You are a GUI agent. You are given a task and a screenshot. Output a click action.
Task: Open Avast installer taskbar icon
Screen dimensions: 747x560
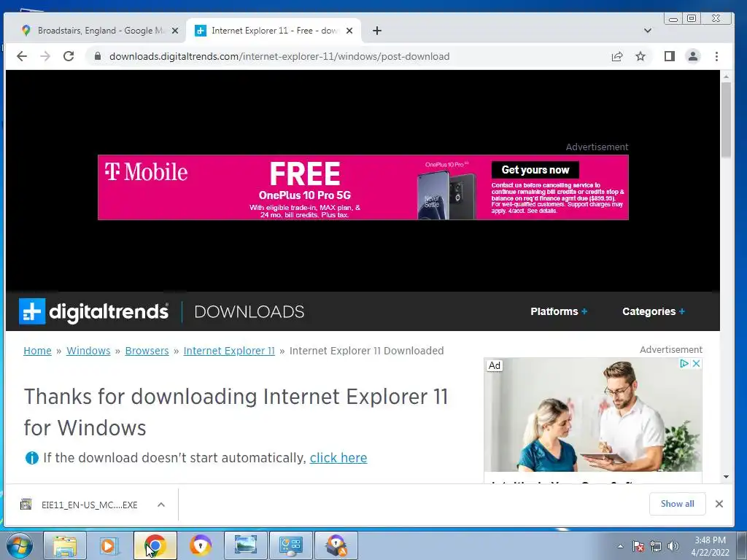pyautogui.click(x=336, y=545)
